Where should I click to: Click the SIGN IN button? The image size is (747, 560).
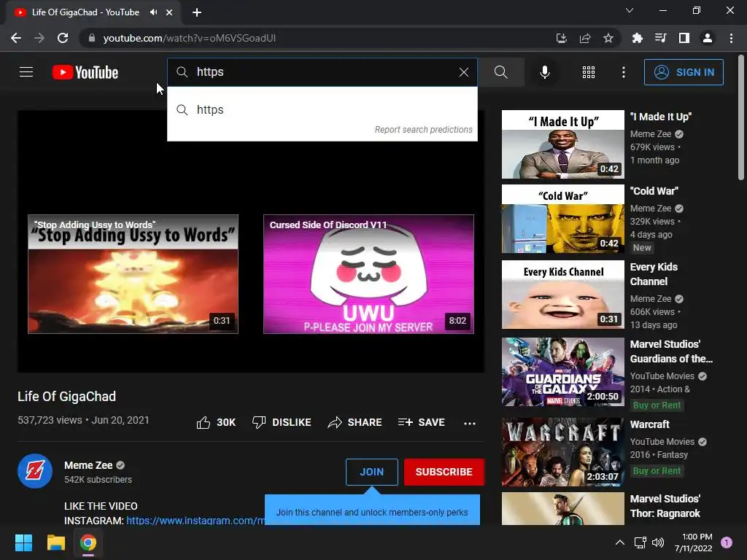coord(684,72)
